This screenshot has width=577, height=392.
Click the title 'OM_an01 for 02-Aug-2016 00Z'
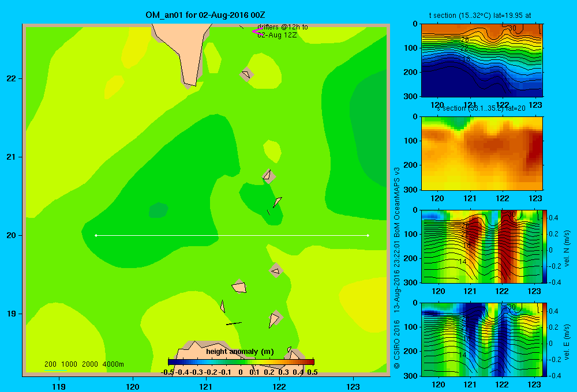tap(205, 15)
